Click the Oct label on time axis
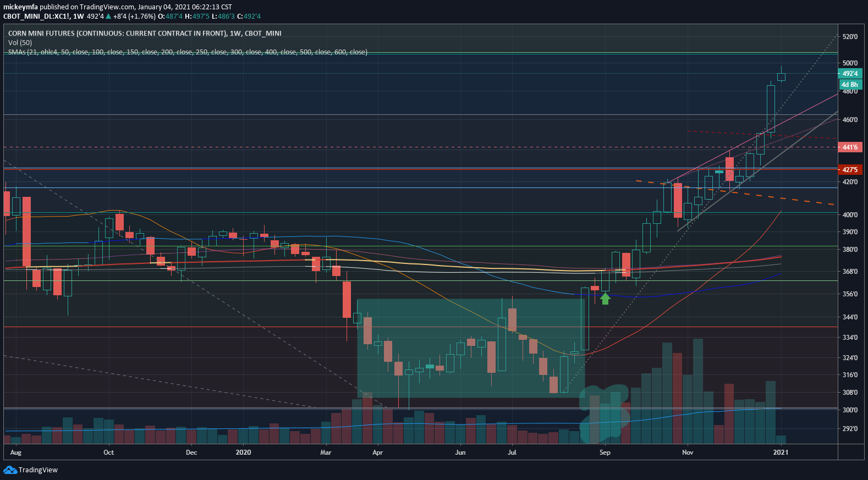 109,453
